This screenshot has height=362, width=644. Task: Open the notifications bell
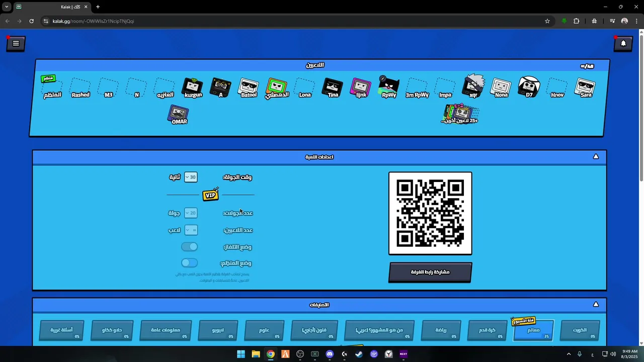coord(623,43)
